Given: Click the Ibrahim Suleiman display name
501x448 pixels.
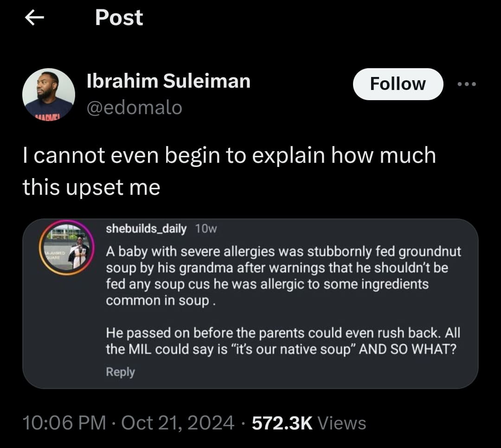Looking at the screenshot, I should [168, 82].
